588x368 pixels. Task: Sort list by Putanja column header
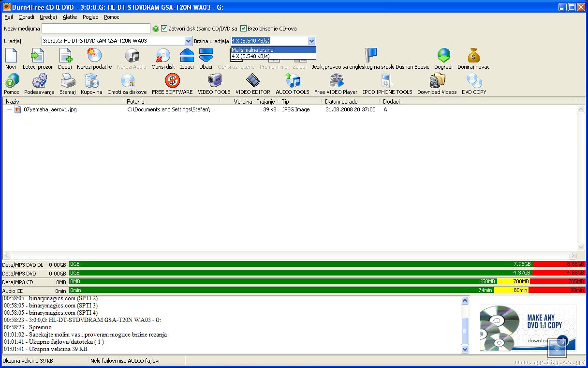172,102
